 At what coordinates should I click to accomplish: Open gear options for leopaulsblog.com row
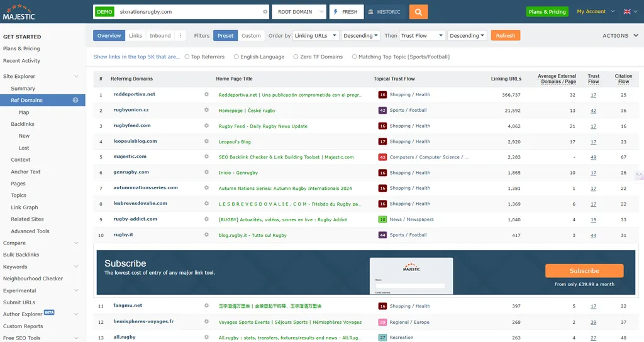tap(206, 141)
